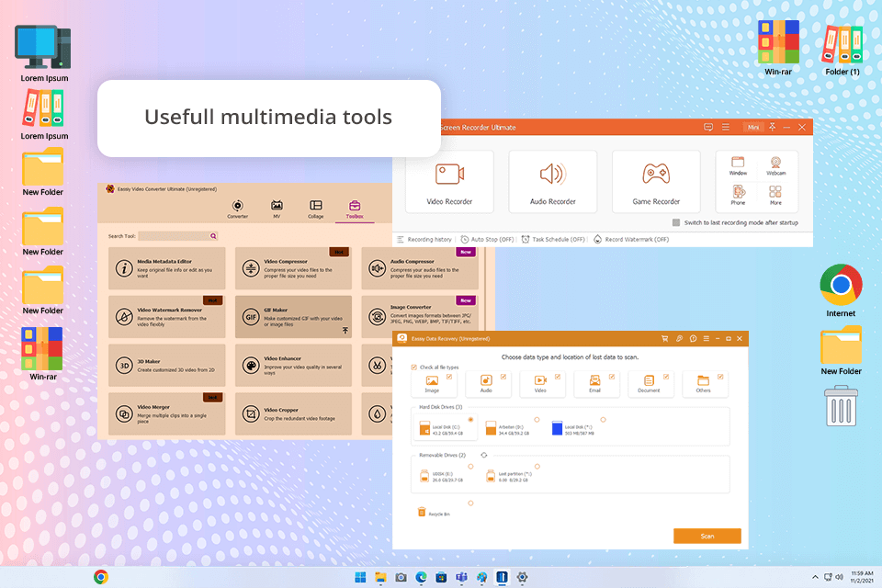Click the Search Tool input field
This screenshot has width=882, height=588.
174,236
